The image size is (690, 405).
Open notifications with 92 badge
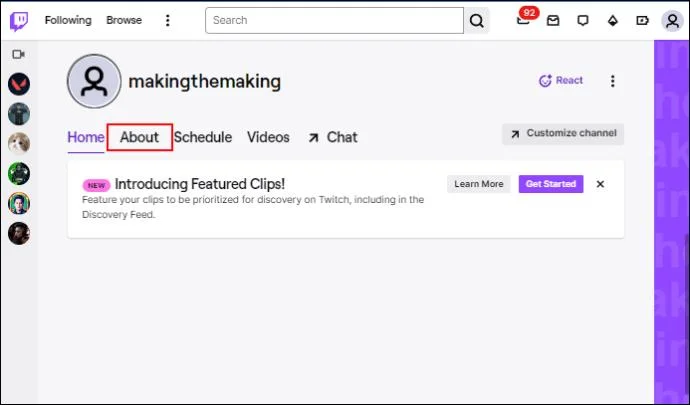coord(525,19)
